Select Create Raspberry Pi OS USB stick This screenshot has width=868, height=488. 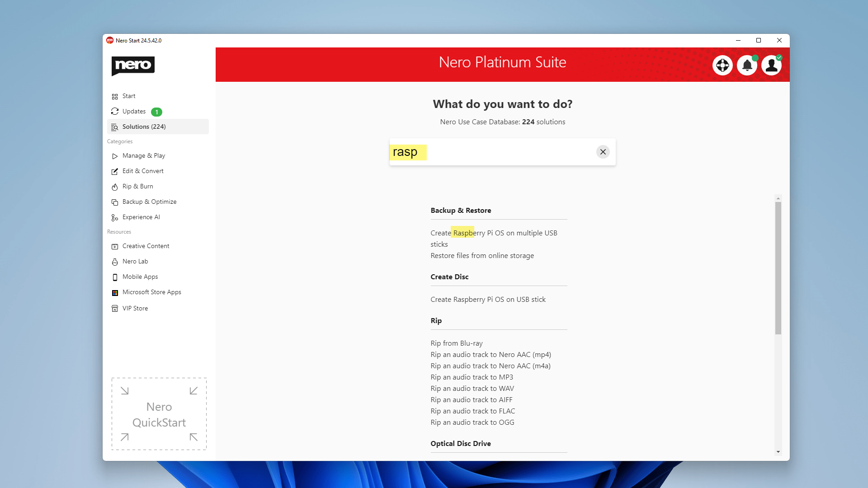[x=488, y=299]
